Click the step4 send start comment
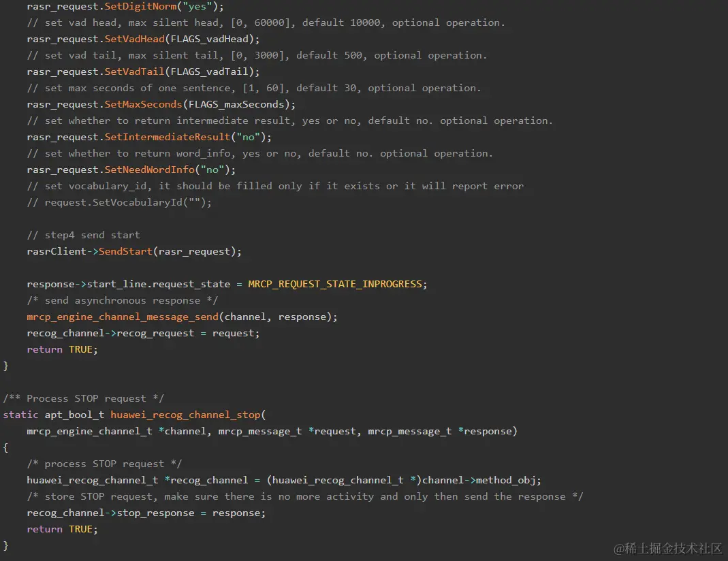The image size is (728, 561). [x=83, y=236]
